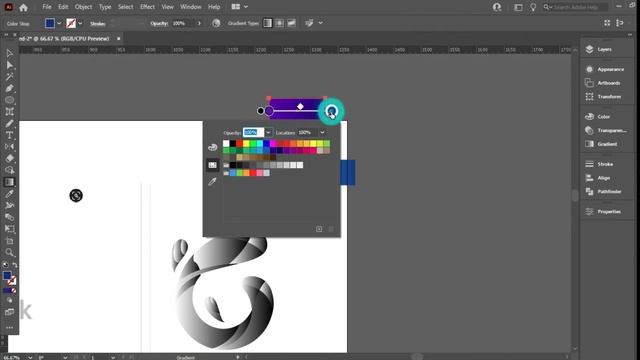Image resolution: width=640 pixels, height=360 pixels.
Task: Pick the white swatch in popup
Action: tap(226, 144)
